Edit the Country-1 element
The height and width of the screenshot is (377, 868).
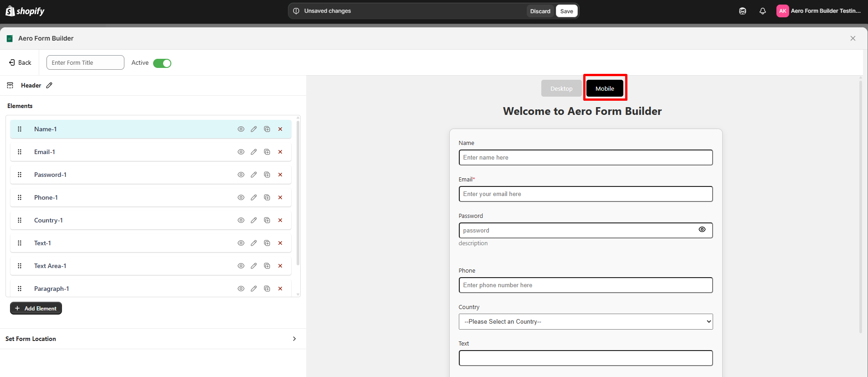click(254, 220)
